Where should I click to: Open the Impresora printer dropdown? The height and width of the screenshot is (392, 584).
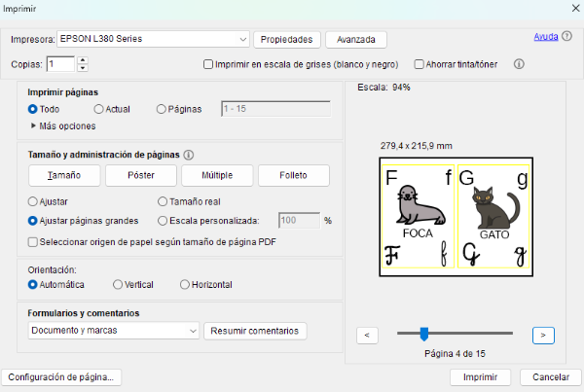[x=242, y=39]
